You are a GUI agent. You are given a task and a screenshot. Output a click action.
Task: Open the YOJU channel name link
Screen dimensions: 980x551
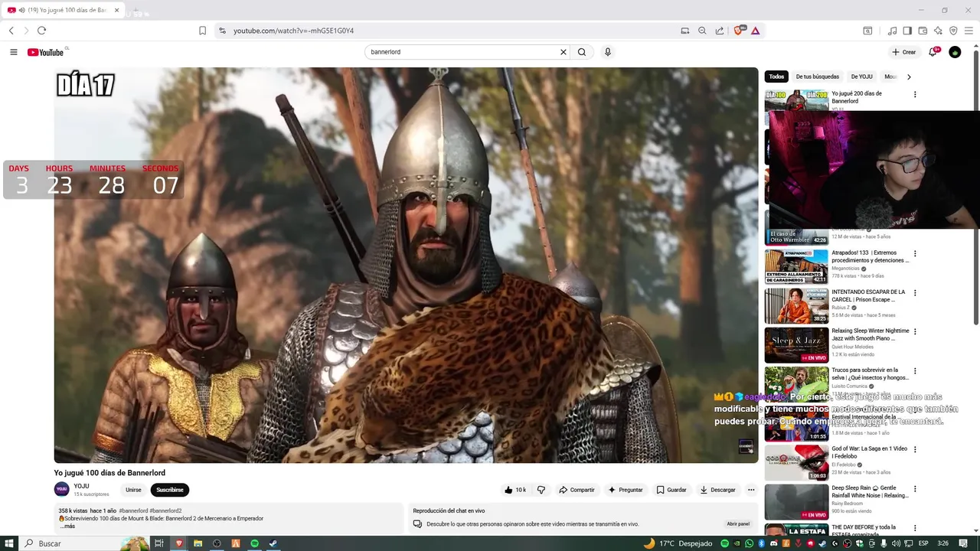pos(81,486)
